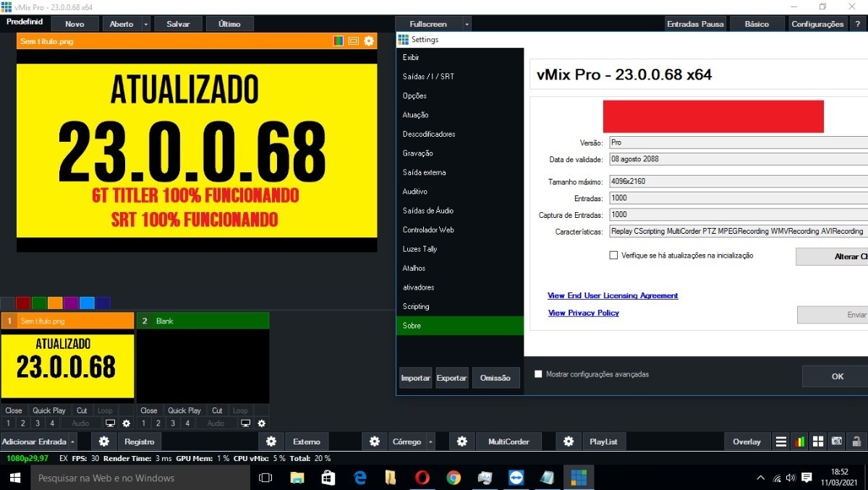Screen dimensions: 868x490
Task: Open the Windows Start menu
Action: (x=14, y=478)
